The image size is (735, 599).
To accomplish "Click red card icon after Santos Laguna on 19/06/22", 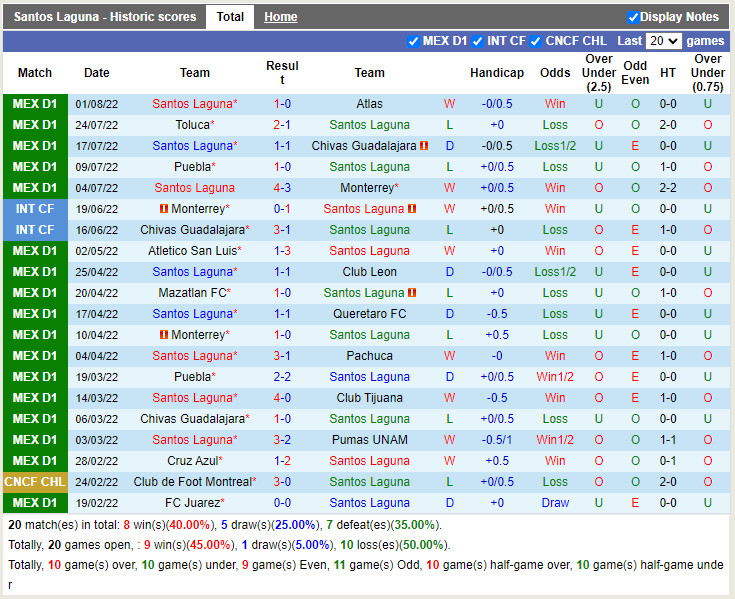I will click(x=412, y=209).
